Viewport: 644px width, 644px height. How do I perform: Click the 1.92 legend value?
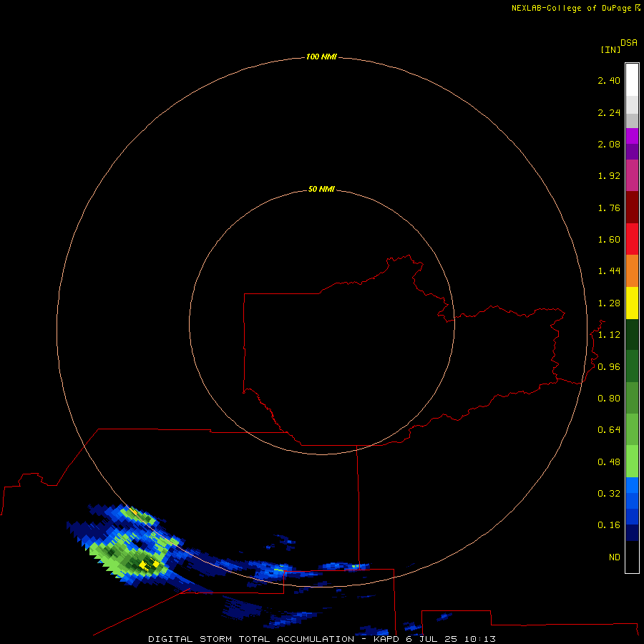click(x=609, y=176)
